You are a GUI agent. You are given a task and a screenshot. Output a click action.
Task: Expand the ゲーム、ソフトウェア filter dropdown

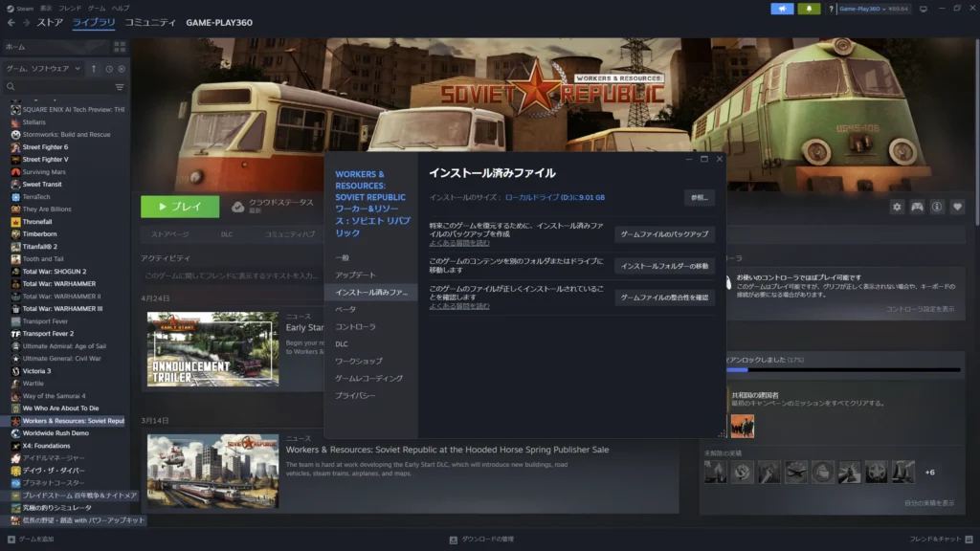tap(43, 69)
